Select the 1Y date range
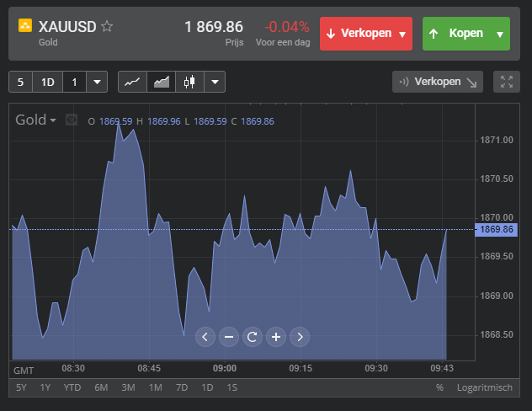The width and height of the screenshot is (532, 411). tap(45, 387)
